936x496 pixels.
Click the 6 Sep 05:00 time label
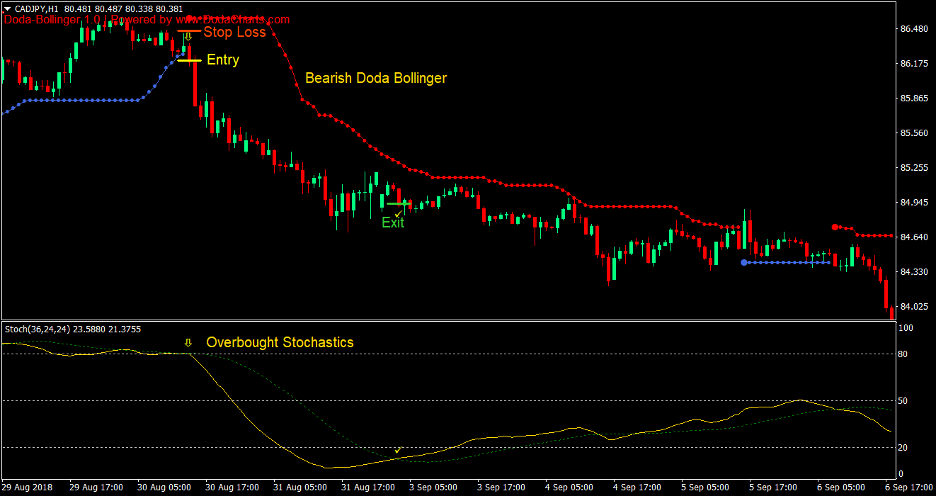coord(842,488)
